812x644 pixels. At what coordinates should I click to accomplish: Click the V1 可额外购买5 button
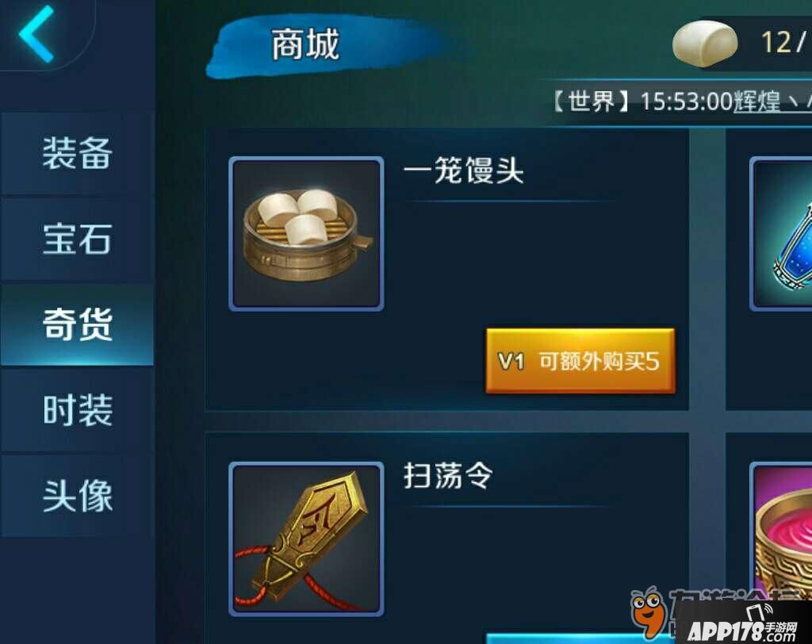click(580, 361)
